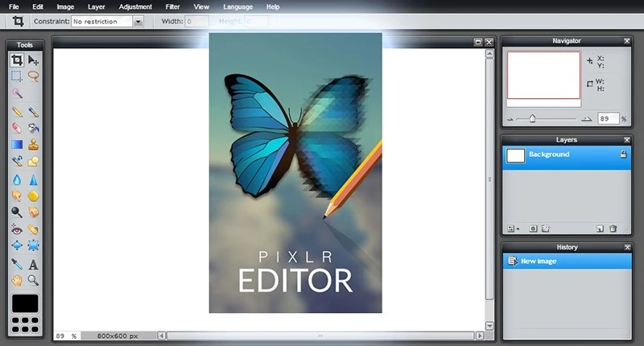Activate the Gradient tool
The image size is (644, 346).
[x=16, y=145]
